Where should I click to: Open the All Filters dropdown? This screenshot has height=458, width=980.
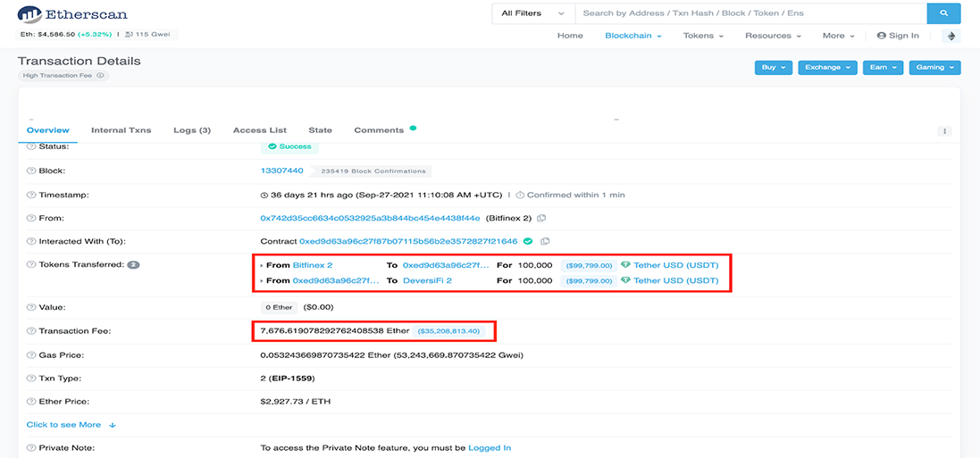click(x=533, y=13)
